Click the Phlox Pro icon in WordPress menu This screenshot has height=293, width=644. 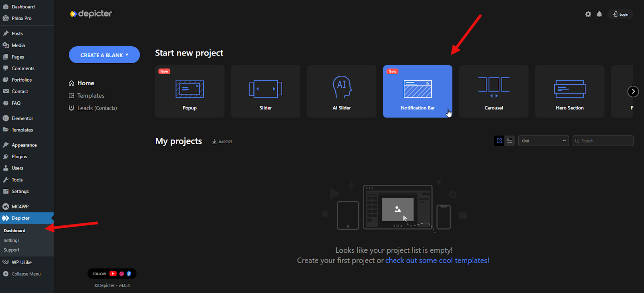[x=6, y=19]
